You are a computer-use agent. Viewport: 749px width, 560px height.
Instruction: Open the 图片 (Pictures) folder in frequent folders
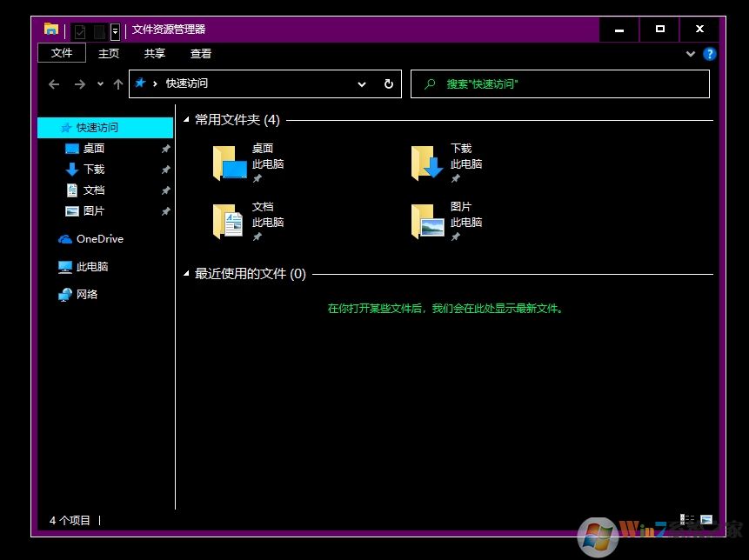pyautogui.click(x=428, y=222)
